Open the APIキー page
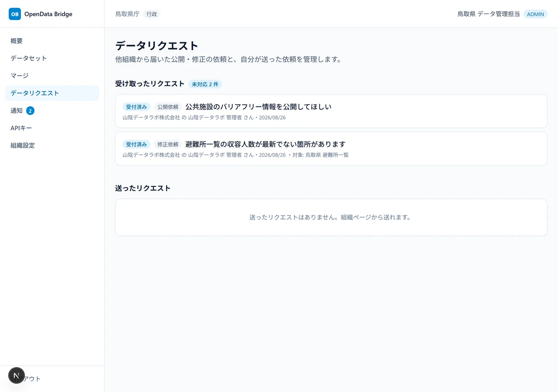558x392 pixels. coord(52,128)
